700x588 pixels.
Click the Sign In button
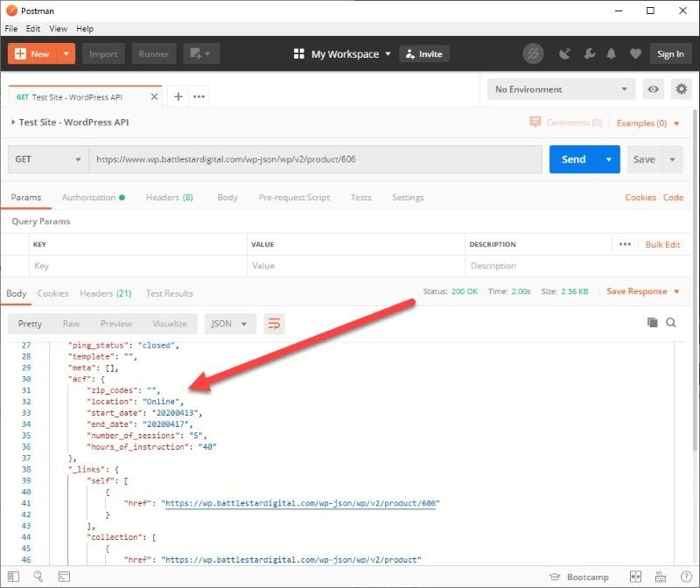pyautogui.click(x=670, y=54)
